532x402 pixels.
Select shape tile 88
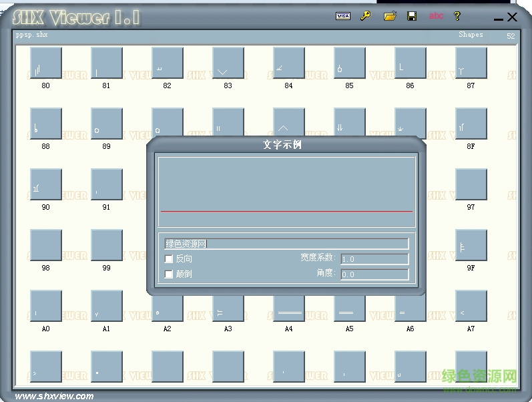click(x=46, y=124)
